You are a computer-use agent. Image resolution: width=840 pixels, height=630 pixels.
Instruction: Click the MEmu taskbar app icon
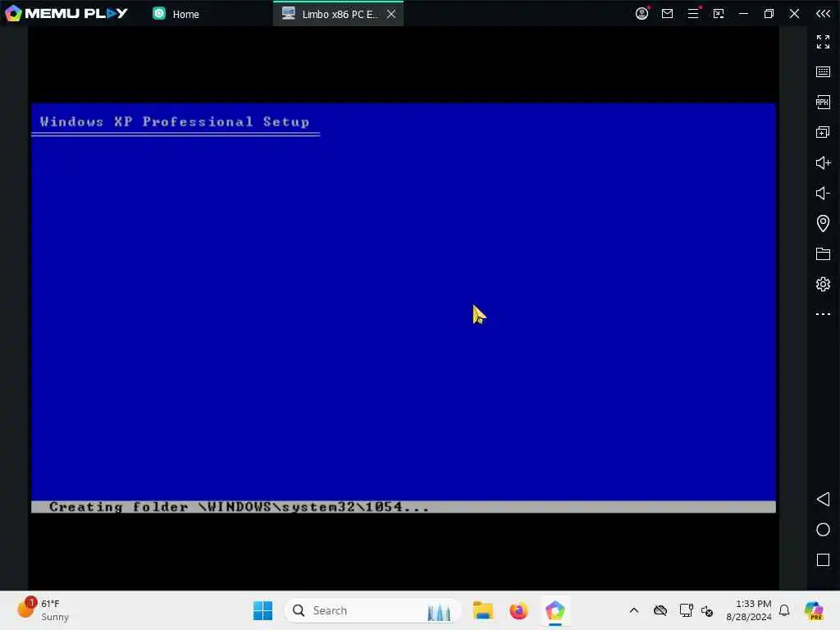555,610
